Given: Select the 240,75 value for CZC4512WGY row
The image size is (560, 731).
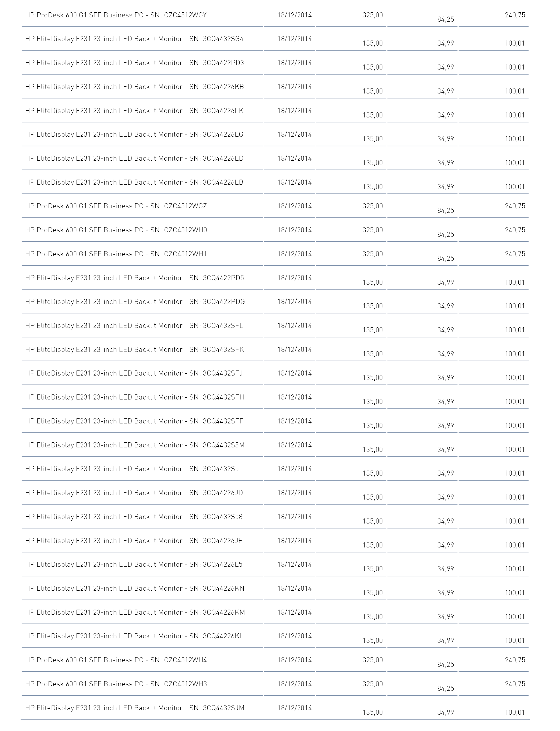Looking at the screenshot, I should 515,15.
